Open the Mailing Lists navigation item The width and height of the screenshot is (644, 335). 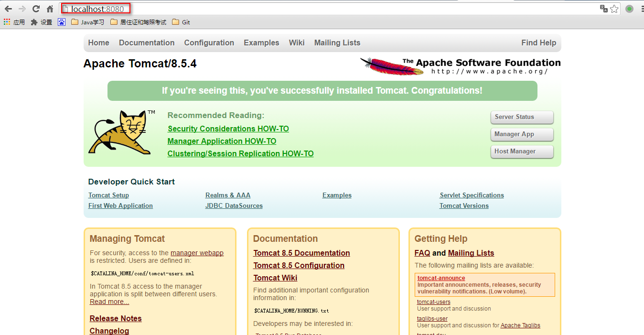[x=337, y=43]
